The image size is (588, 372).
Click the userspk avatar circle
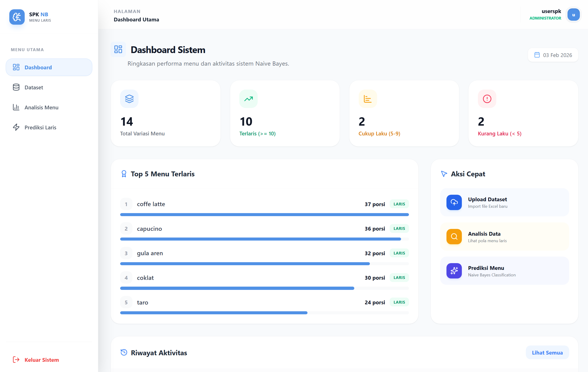point(573,14)
